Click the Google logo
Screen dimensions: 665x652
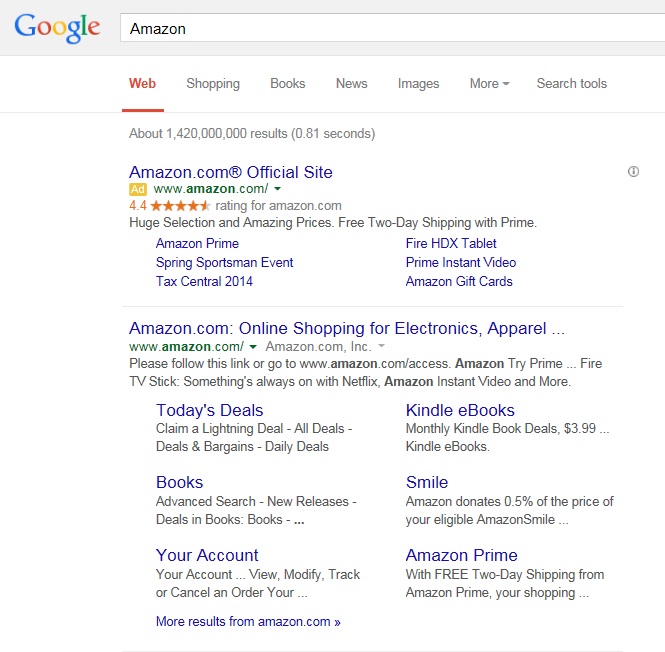57,27
